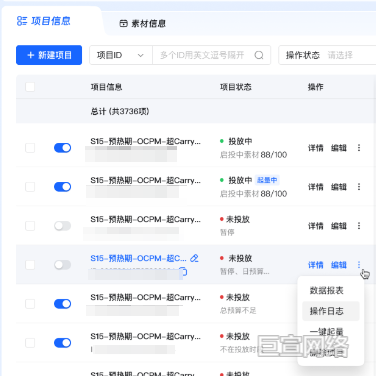Image resolution: width=376 pixels, height=376 pixels.
Task: Click the 总预算不足 status text
Action: (238, 310)
